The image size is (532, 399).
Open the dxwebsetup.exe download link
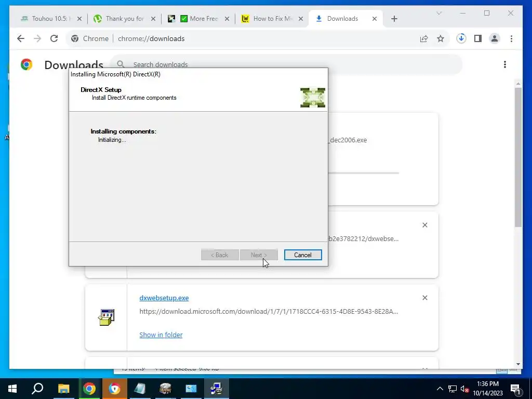tap(164, 298)
